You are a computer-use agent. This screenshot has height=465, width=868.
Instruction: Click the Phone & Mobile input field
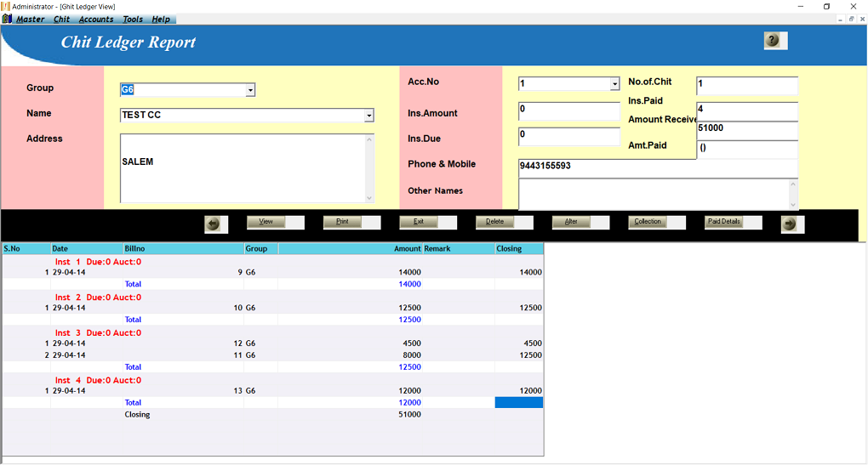coord(657,167)
